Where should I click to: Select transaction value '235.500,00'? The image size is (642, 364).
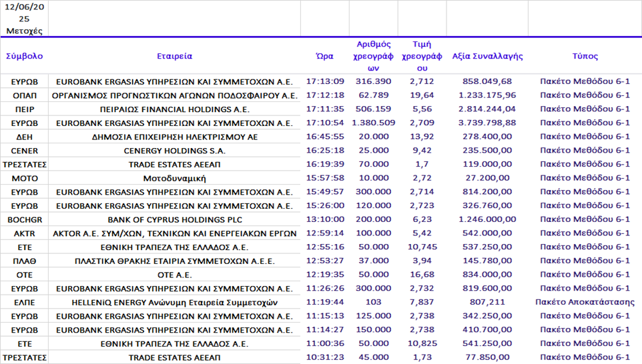(x=487, y=151)
